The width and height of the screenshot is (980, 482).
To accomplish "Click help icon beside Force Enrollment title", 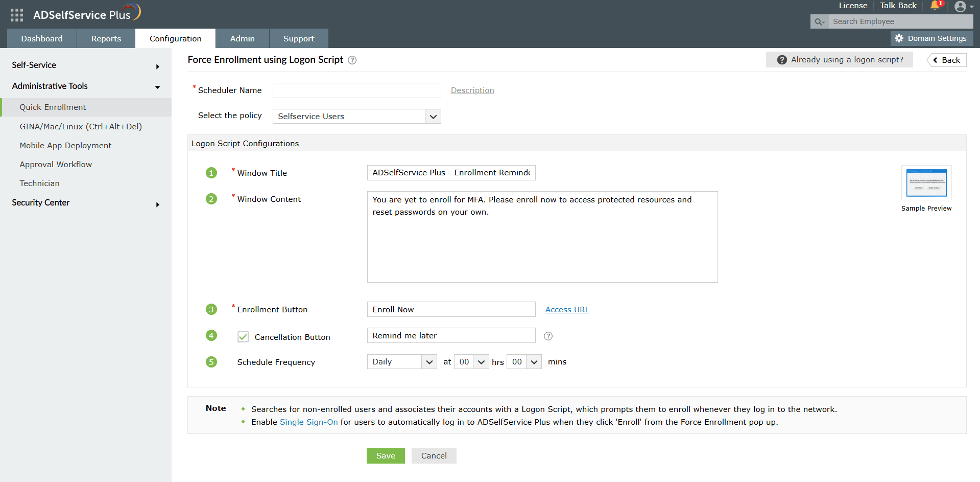I will 352,60.
